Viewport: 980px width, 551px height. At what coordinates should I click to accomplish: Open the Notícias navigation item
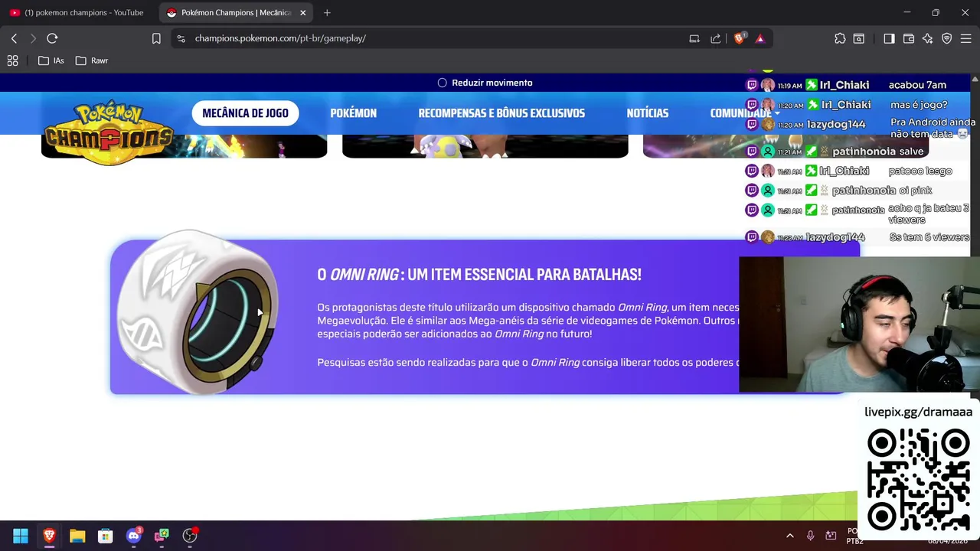coord(648,113)
